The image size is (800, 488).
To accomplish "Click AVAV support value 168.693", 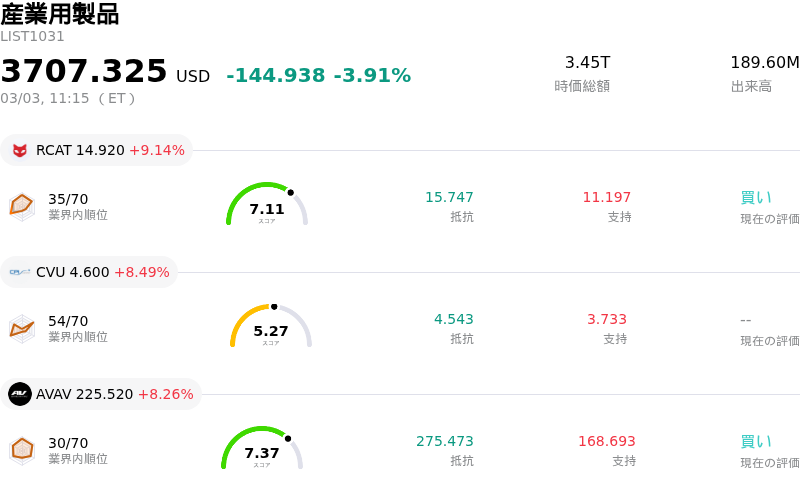I will 606,442.
